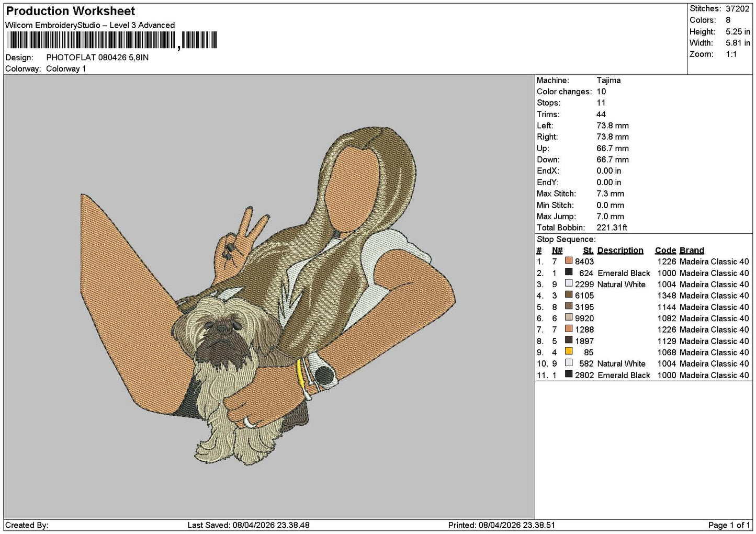Screen dimensions: 756x534
Task: Click stitch count '9920' in stop 6 row
Action: click(x=584, y=319)
